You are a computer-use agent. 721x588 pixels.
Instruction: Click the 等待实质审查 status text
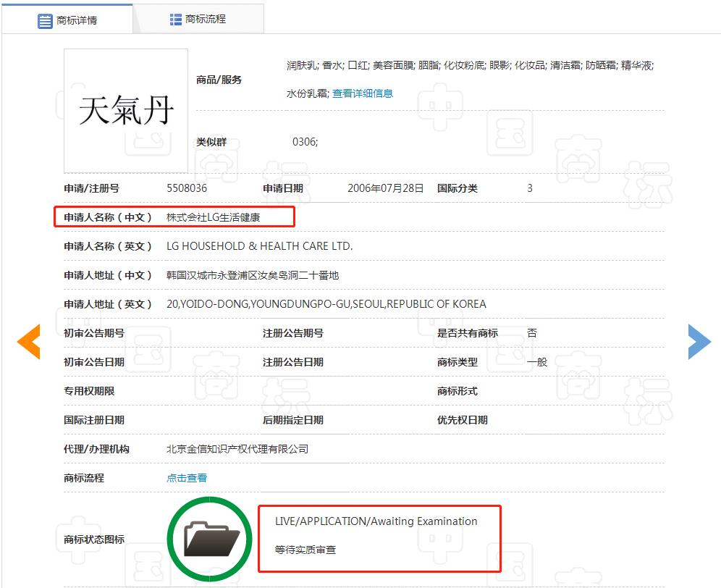(x=305, y=550)
